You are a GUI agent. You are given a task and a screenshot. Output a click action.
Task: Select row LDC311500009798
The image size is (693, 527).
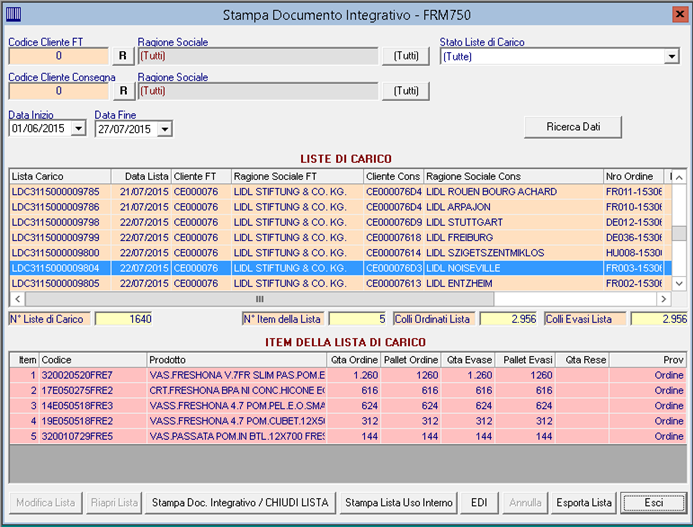(x=340, y=222)
